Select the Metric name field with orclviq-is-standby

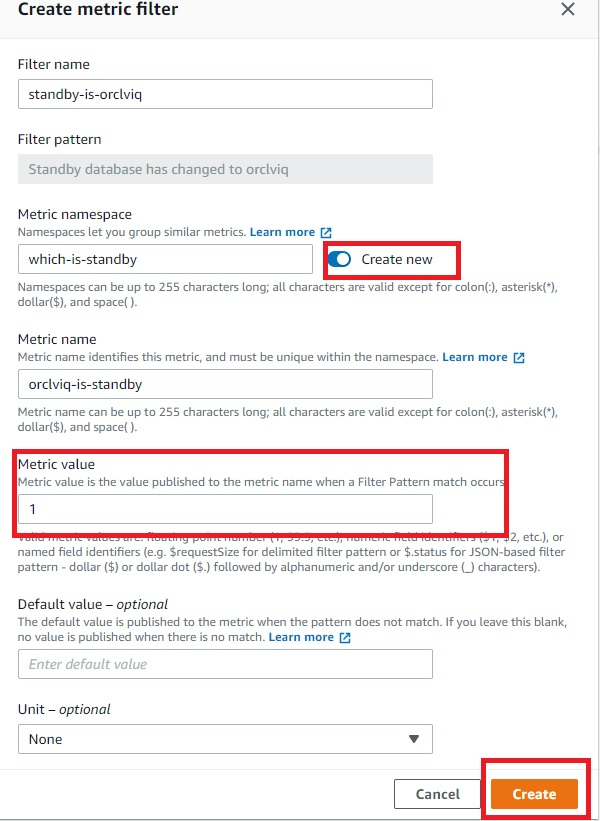[225, 381]
